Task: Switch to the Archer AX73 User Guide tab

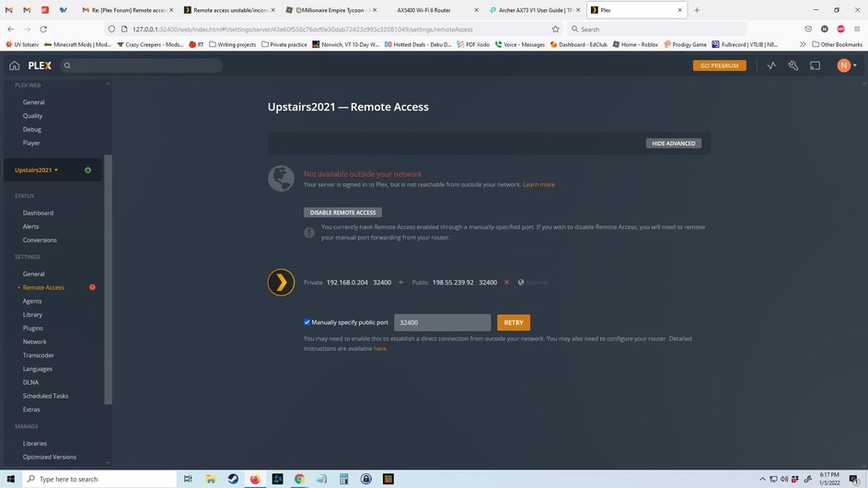Action: point(535,10)
